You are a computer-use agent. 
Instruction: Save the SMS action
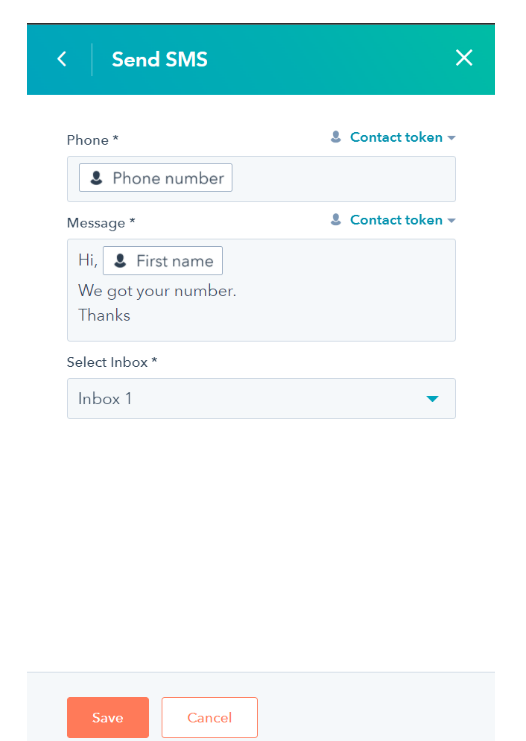(x=108, y=717)
